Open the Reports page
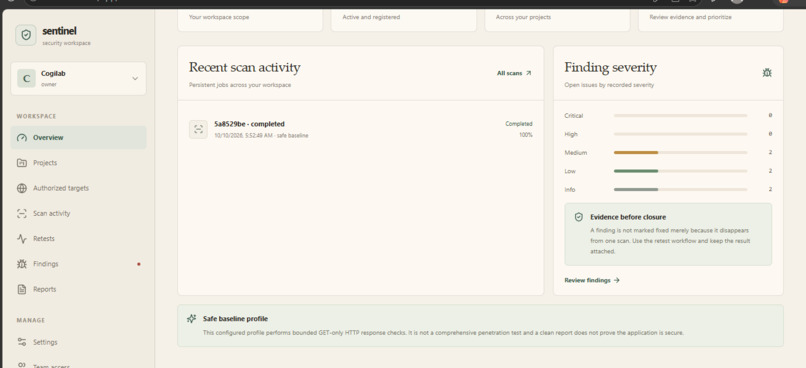Screen dimensions: 806x368 tap(78, 289)
